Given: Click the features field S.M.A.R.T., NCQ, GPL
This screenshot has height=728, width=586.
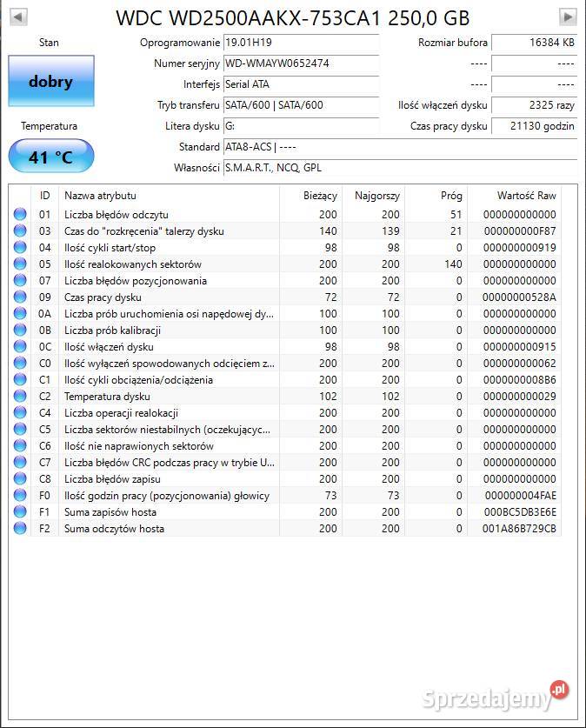Looking at the screenshot, I should point(401,168).
